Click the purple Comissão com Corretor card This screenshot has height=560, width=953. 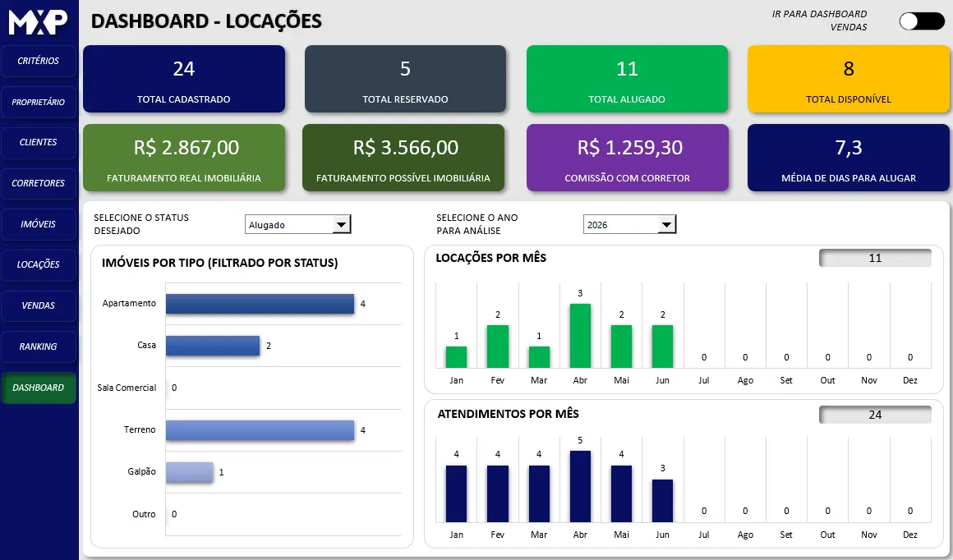click(x=627, y=158)
